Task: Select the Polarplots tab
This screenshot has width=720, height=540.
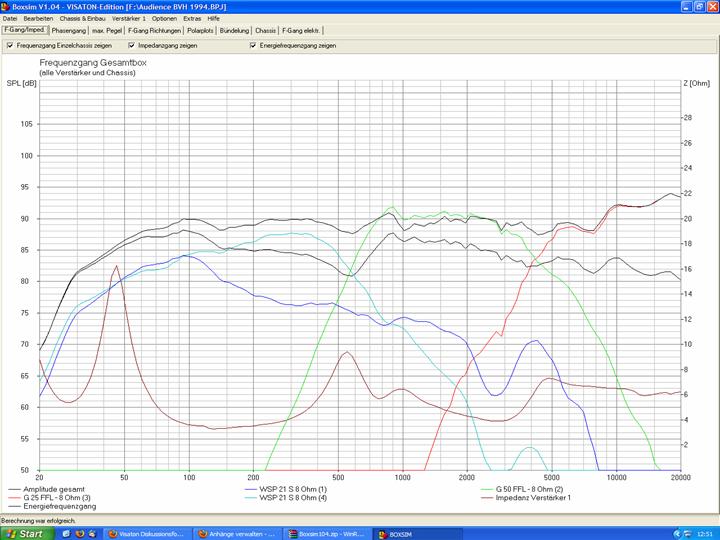Action: [x=200, y=31]
